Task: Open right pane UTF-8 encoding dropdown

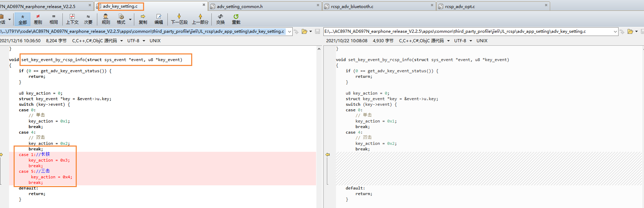Action: click(x=471, y=41)
